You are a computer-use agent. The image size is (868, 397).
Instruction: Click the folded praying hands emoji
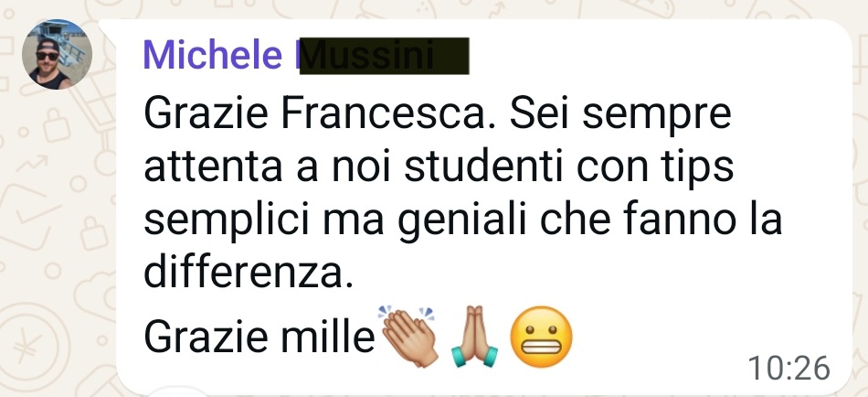pyautogui.click(x=474, y=336)
